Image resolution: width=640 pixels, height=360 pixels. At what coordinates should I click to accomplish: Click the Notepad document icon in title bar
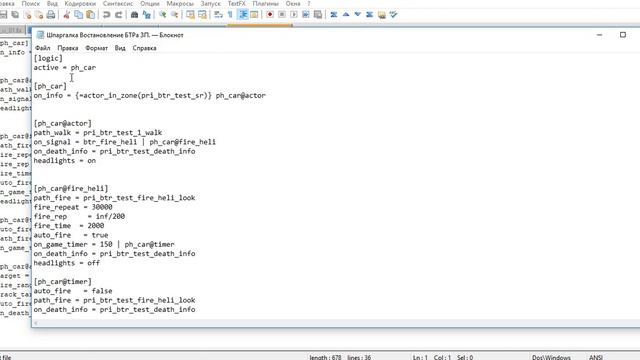40,35
